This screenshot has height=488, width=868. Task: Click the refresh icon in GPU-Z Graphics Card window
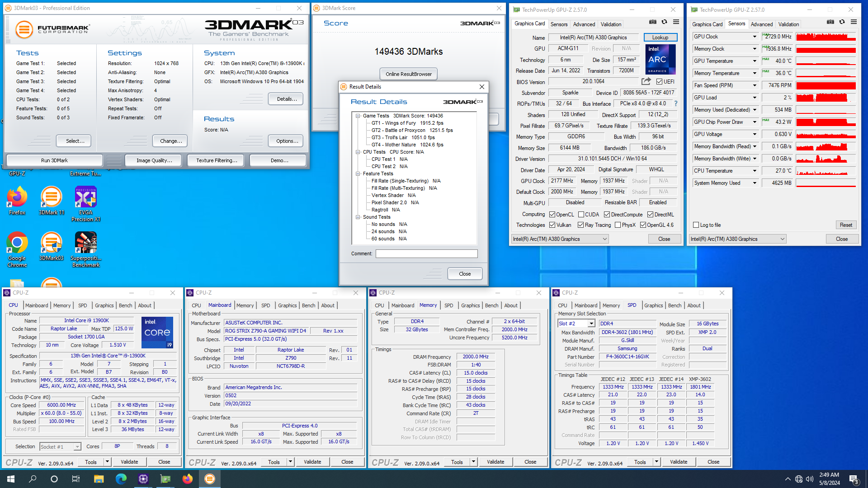(x=664, y=22)
